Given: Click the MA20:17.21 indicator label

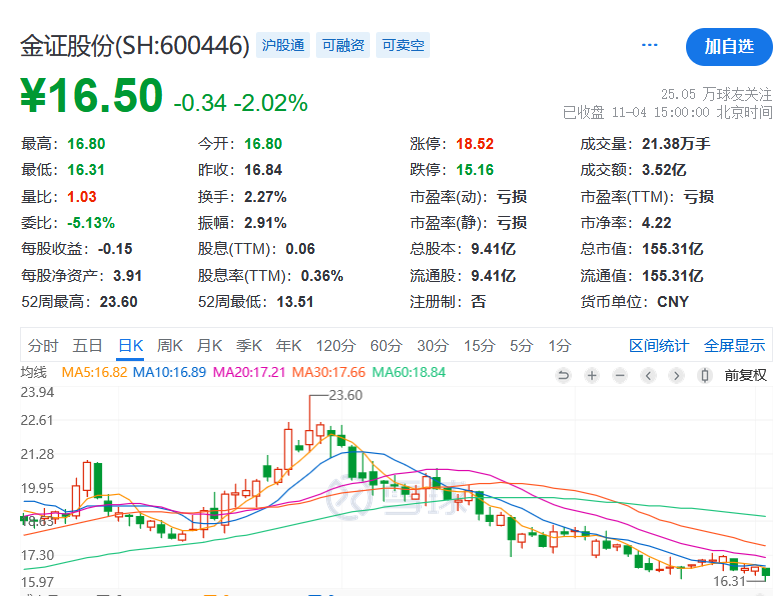Looking at the screenshot, I should tap(249, 372).
